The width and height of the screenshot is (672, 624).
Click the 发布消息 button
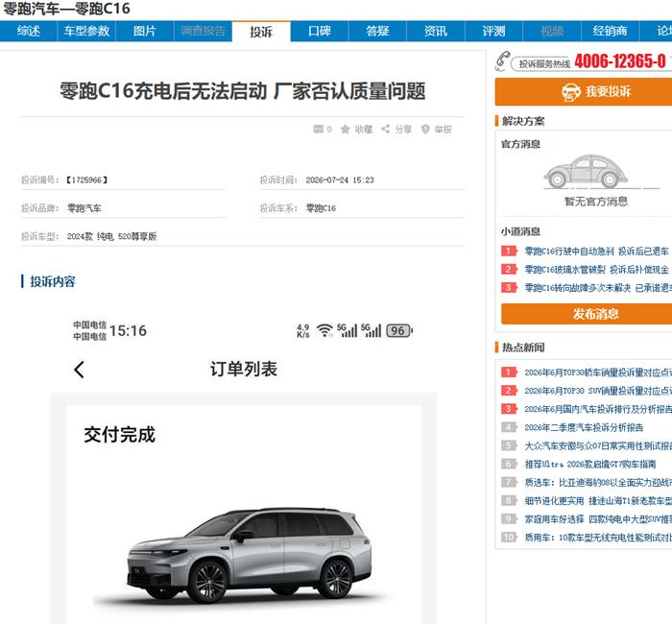click(x=587, y=314)
